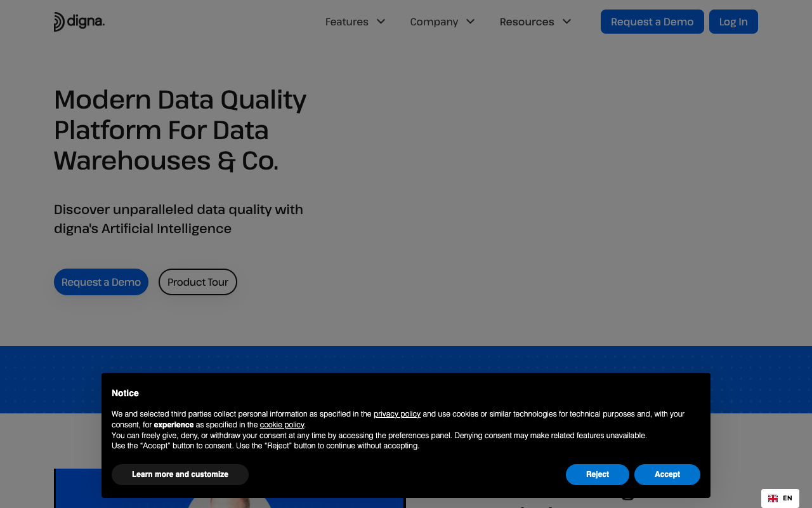Open the privacy policy link
Image resolution: width=812 pixels, height=508 pixels.
coord(397,414)
